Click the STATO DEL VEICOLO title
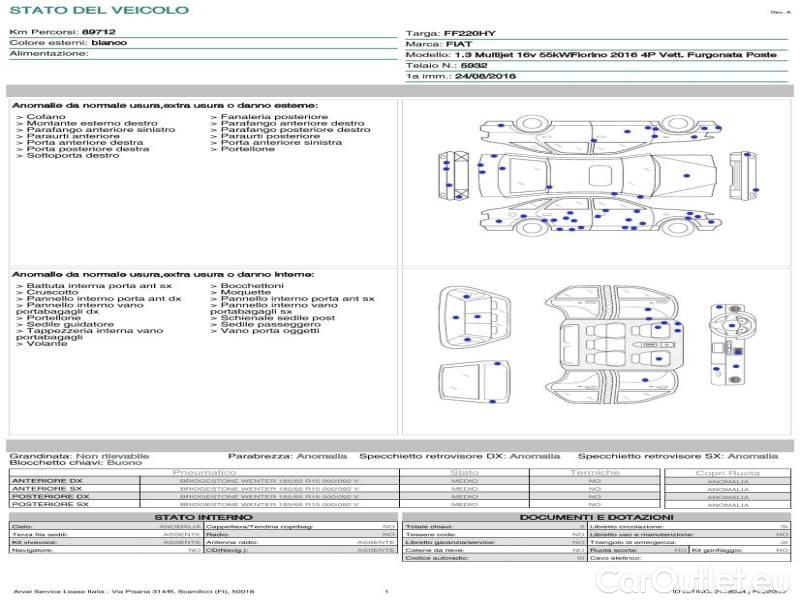The width and height of the screenshot is (800, 600). (98, 10)
